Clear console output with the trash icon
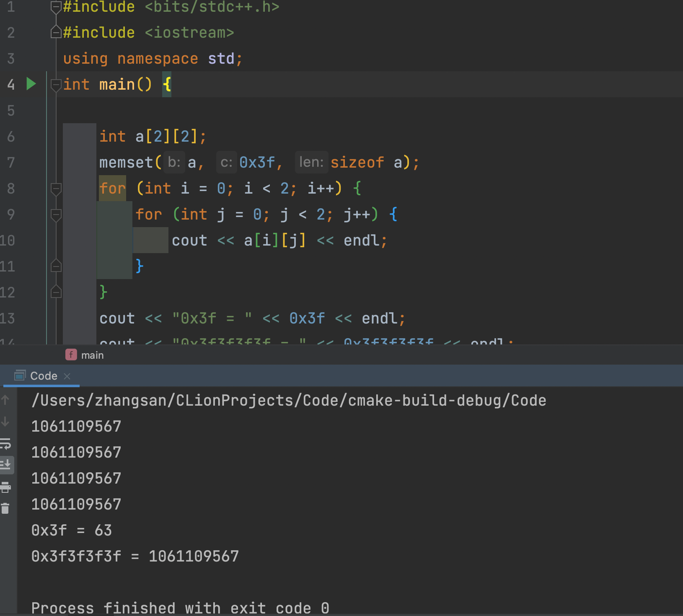 click(x=5, y=508)
